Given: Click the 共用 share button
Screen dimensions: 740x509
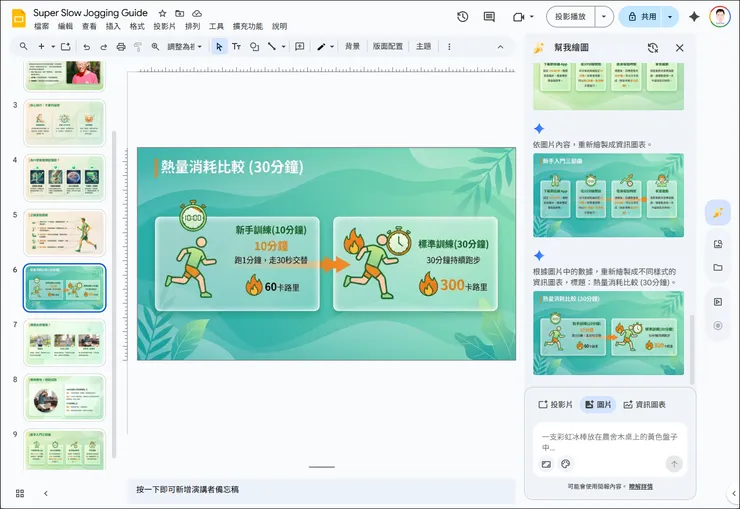Looking at the screenshot, I should [641, 17].
